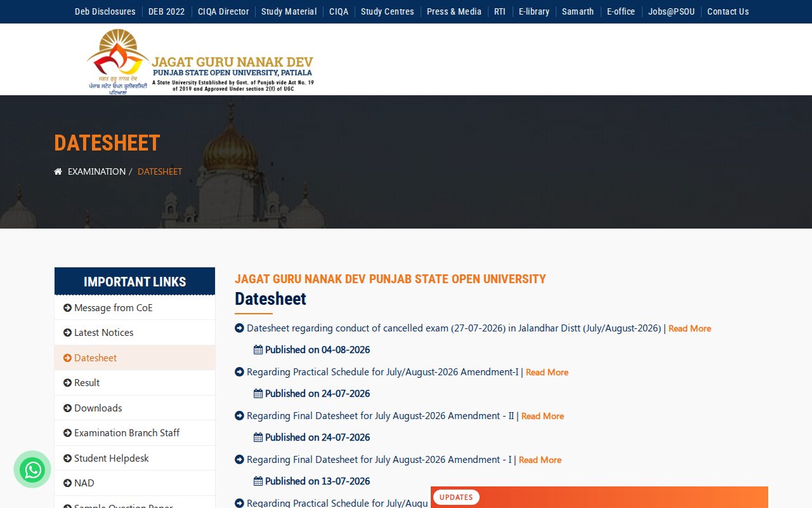This screenshot has height=508, width=812.
Task: Open Jobs@PSOU menu item
Action: pyautogui.click(x=671, y=11)
